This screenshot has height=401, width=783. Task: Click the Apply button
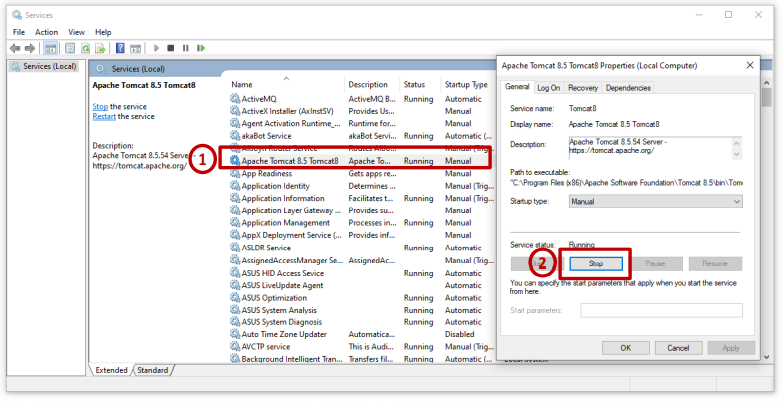coord(731,348)
